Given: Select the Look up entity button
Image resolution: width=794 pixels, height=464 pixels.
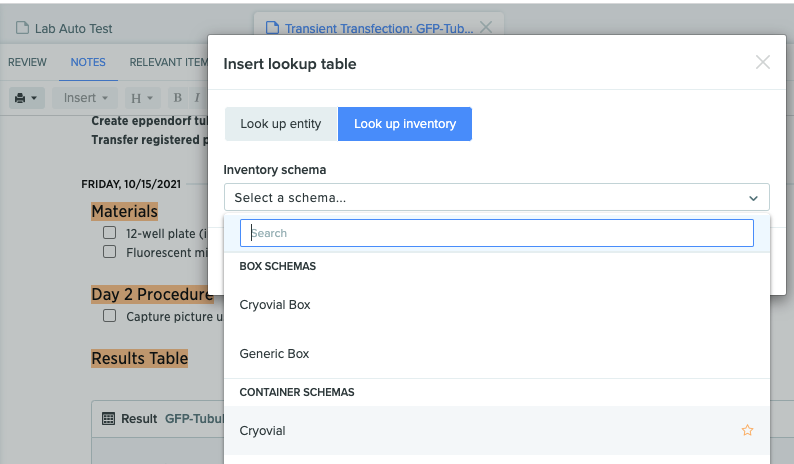Looking at the screenshot, I should pos(281,124).
